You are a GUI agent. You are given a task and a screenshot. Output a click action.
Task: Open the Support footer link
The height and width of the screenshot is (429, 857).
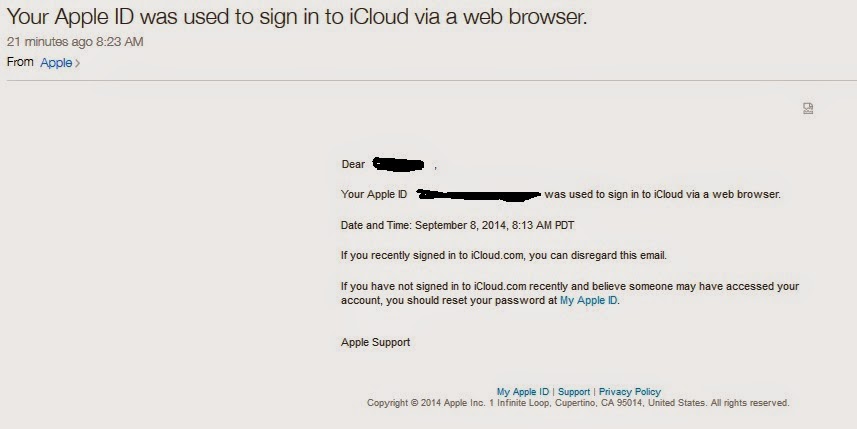tap(574, 392)
